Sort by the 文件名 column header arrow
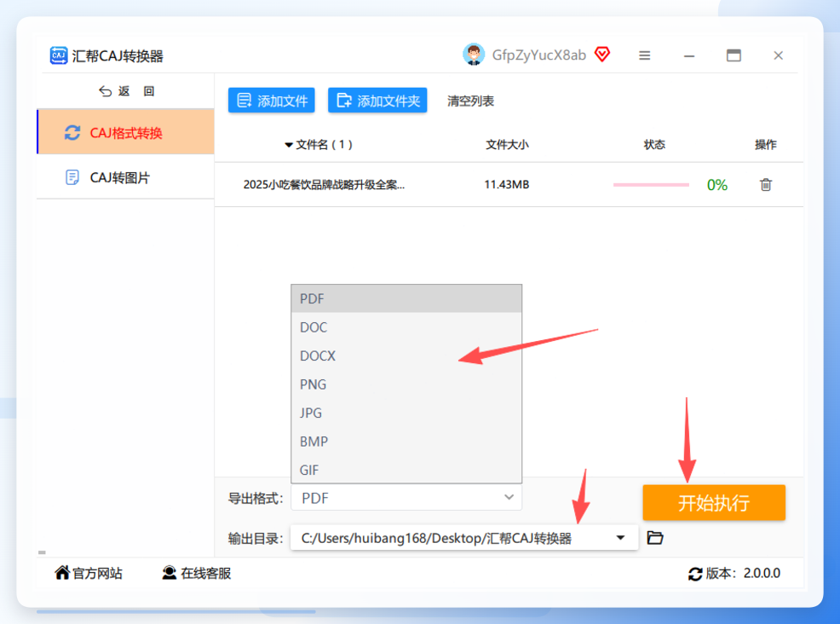Screen dimensions: 840x624 coord(289,145)
